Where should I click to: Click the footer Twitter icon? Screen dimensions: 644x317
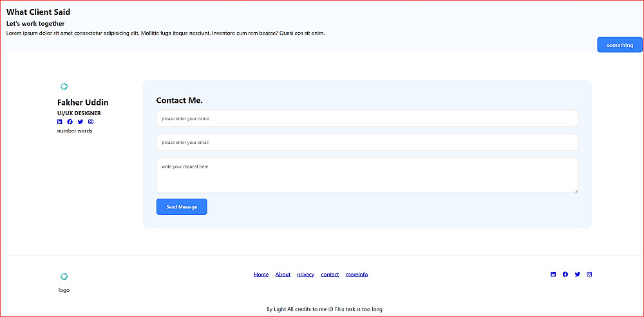[578, 275]
